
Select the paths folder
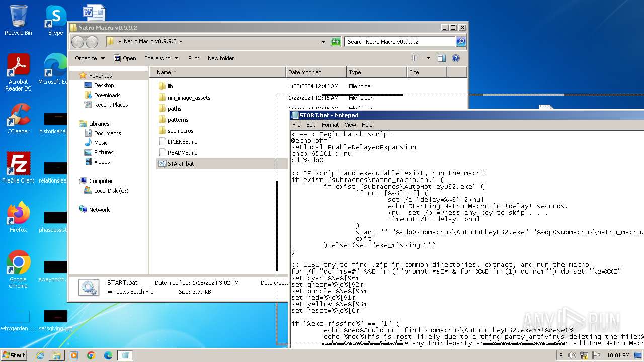pos(174,109)
